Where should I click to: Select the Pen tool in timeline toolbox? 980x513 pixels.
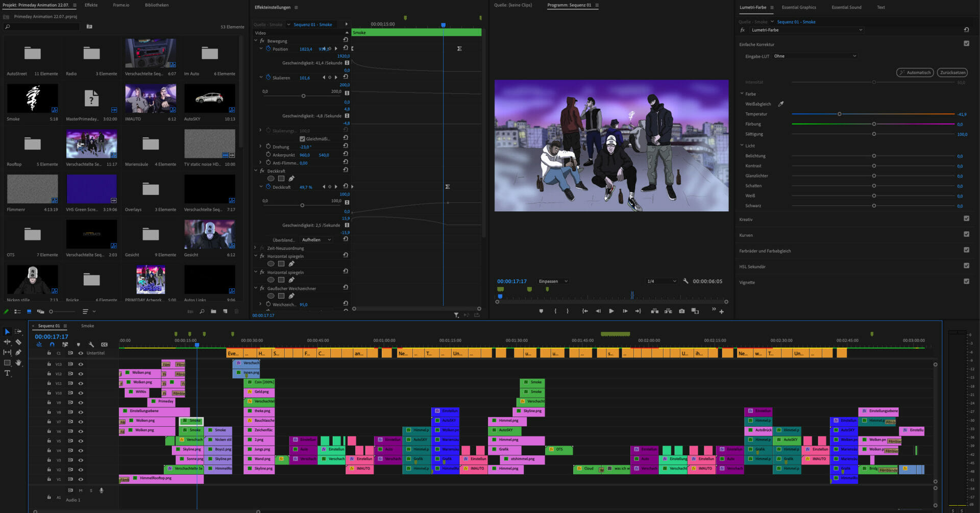click(x=18, y=352)
